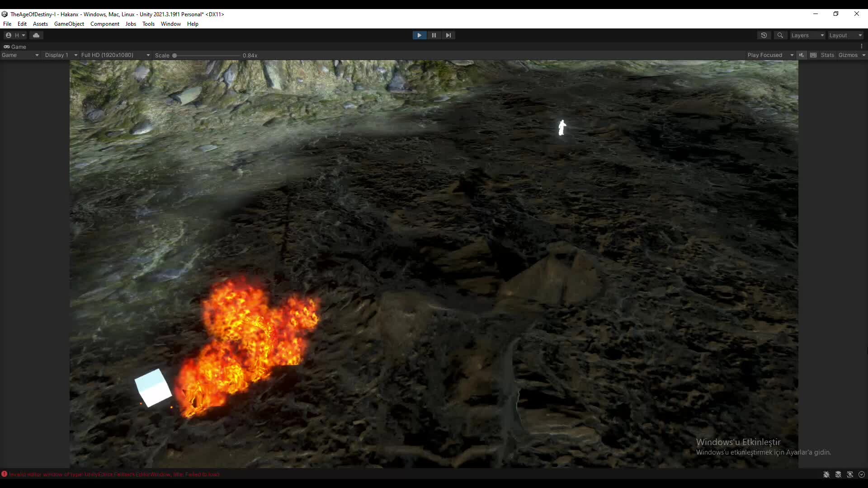Click the auto-refresh status icon

850,474
